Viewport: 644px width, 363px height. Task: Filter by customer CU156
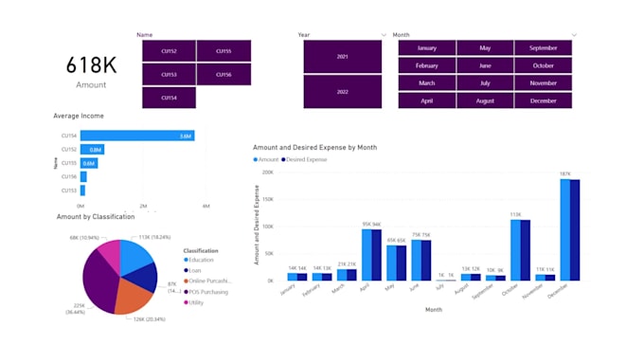[224, 75]
